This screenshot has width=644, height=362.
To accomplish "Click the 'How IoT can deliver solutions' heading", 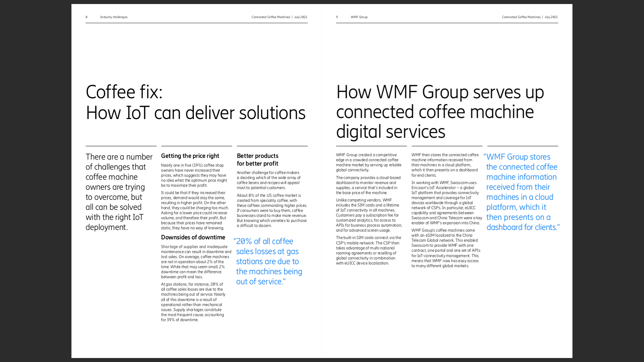I will pos(196,113).
